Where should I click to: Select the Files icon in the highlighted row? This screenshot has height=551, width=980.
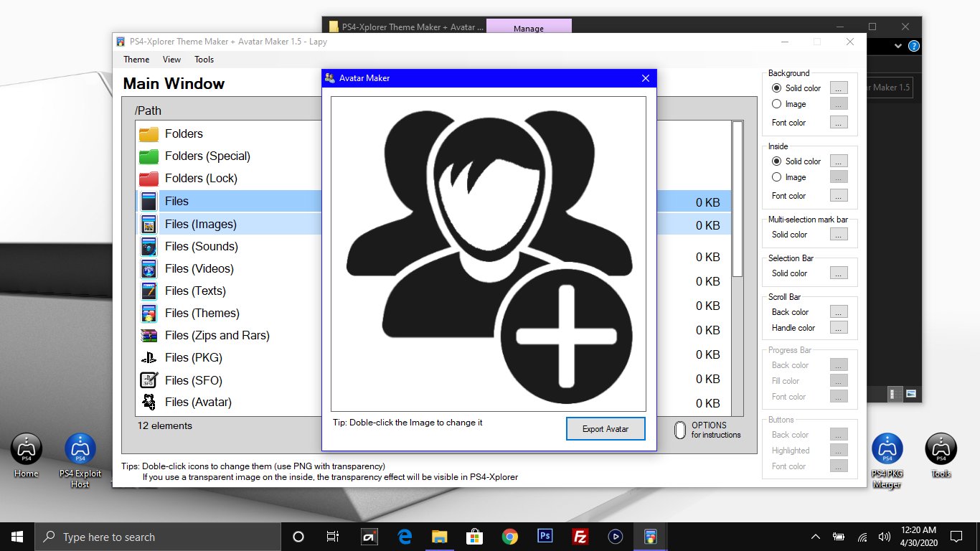click(x=149, y=201)
